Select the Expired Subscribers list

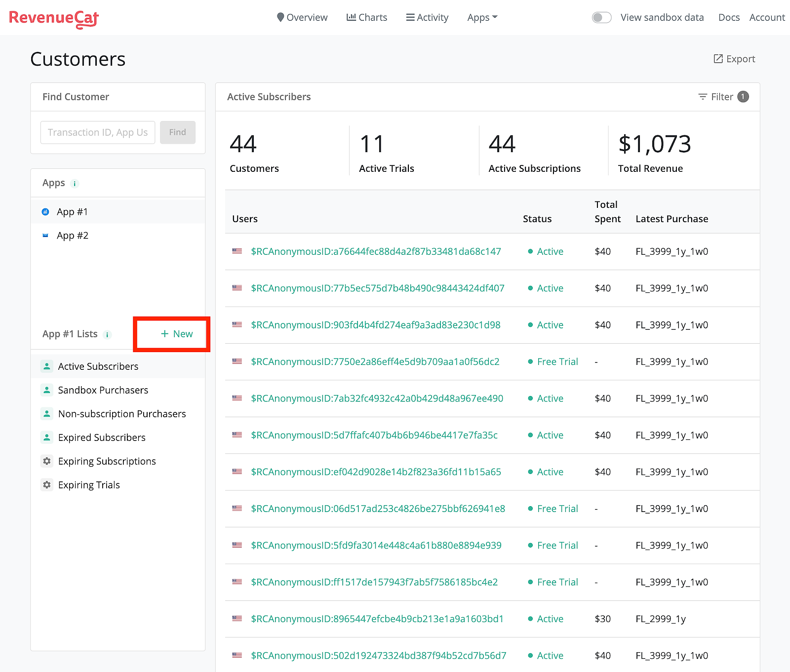[x=118, y=437]
